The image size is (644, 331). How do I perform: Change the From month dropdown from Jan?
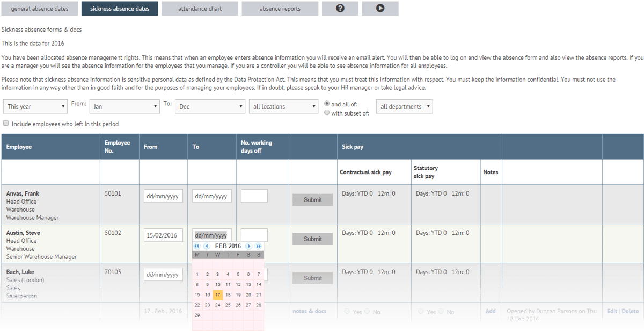click(x=125, y=106)
